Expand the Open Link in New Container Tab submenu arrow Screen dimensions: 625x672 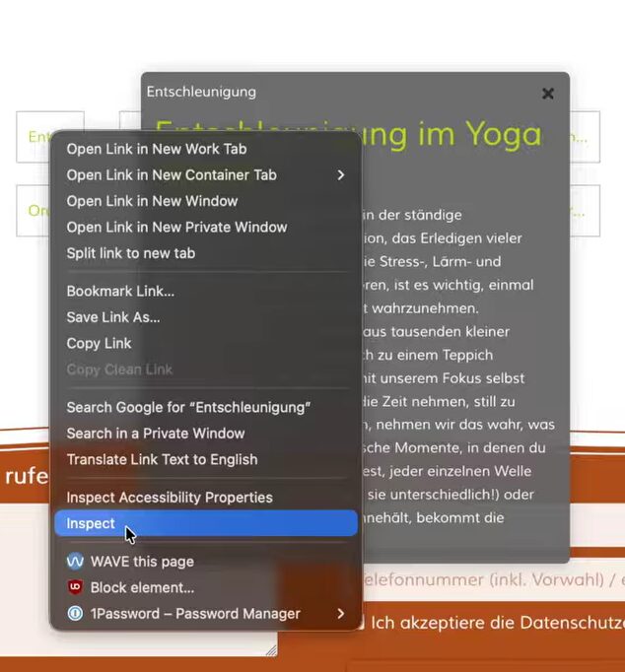click(341, 174)
